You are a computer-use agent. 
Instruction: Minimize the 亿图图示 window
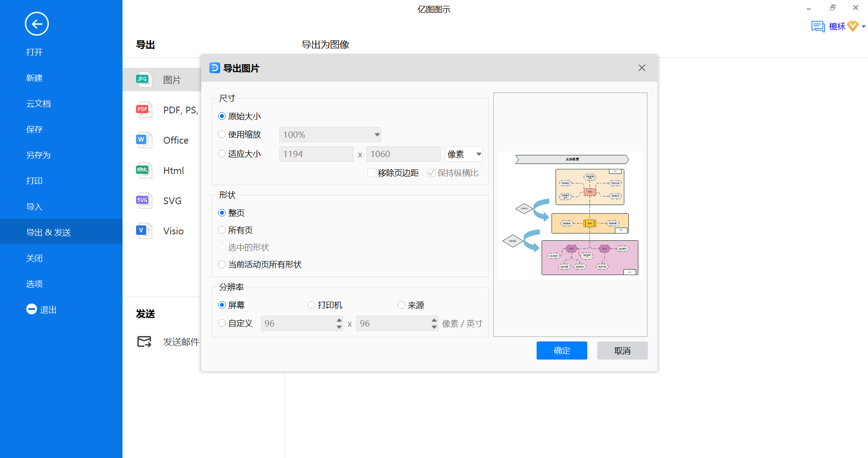pyautogui.click(x=808, y=8)
